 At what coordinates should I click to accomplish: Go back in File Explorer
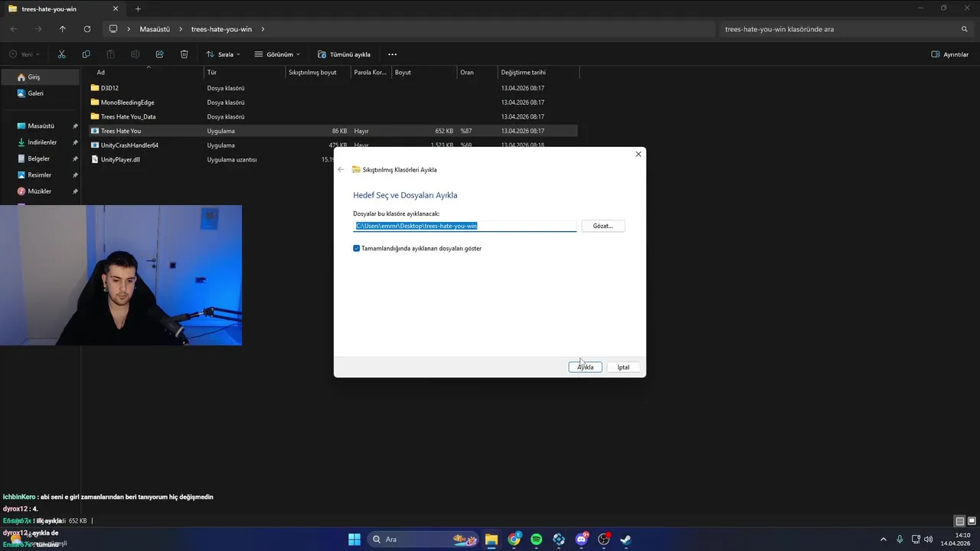coord(14,29)
